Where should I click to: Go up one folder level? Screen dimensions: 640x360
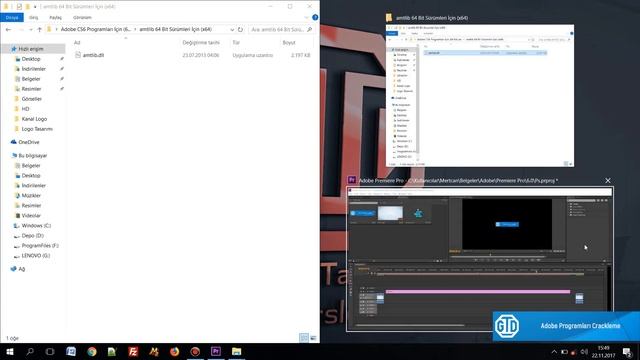40,29
